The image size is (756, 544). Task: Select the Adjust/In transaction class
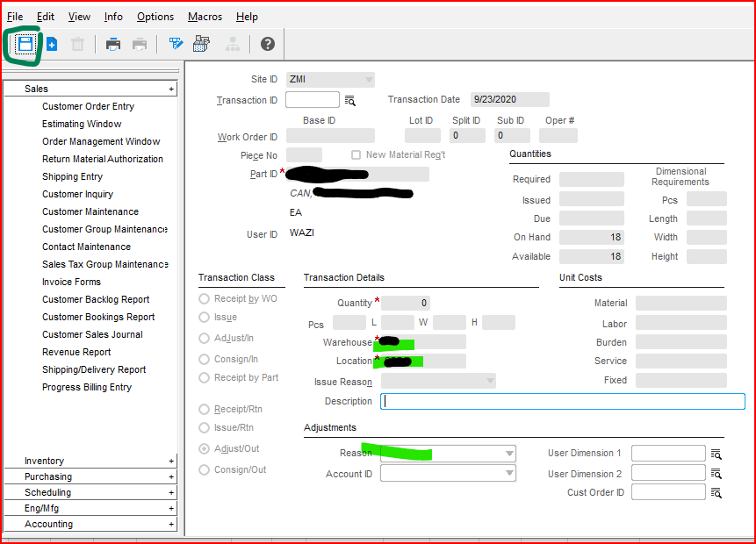coord(205,338)
